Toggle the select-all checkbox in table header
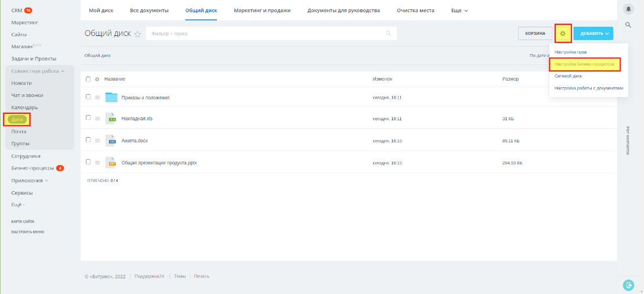644x294 pixels. click(x=88, y=79)
